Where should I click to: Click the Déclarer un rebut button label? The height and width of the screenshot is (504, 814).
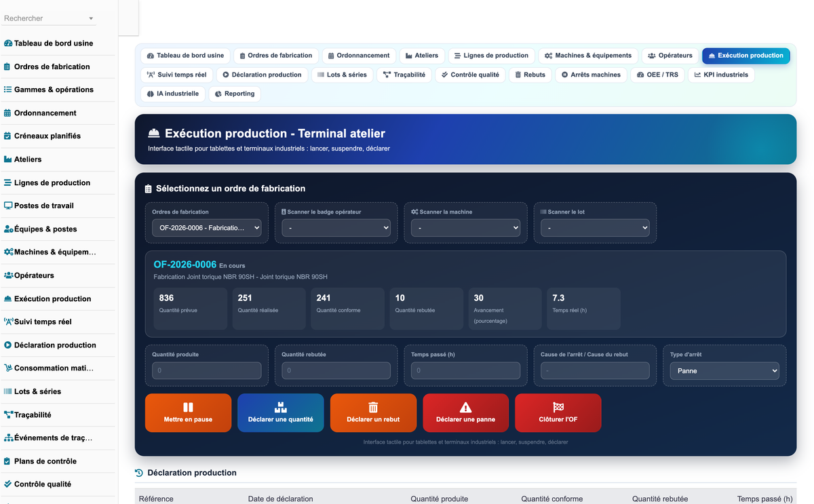(x=373, y=419)
